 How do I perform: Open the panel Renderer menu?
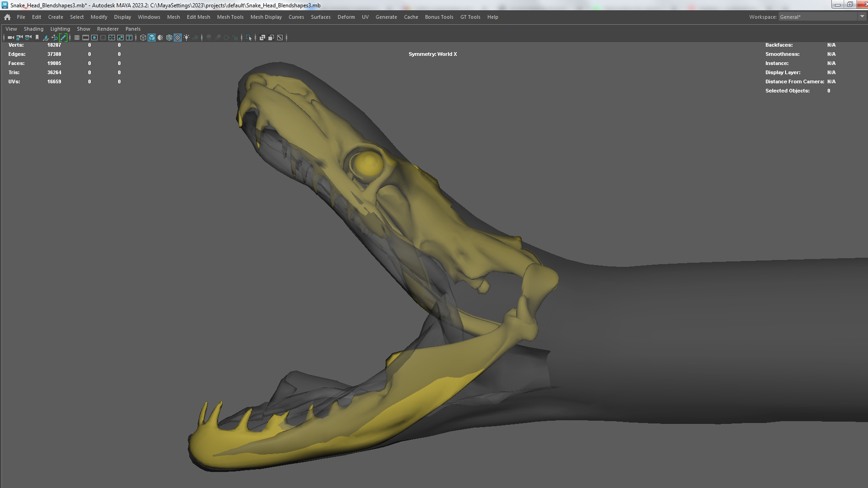pos(108,29)
